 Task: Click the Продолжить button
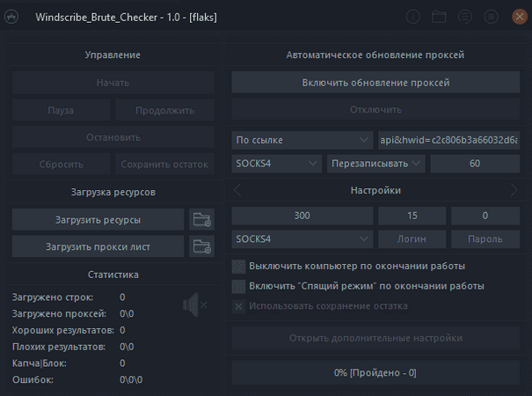click(165, 110)
